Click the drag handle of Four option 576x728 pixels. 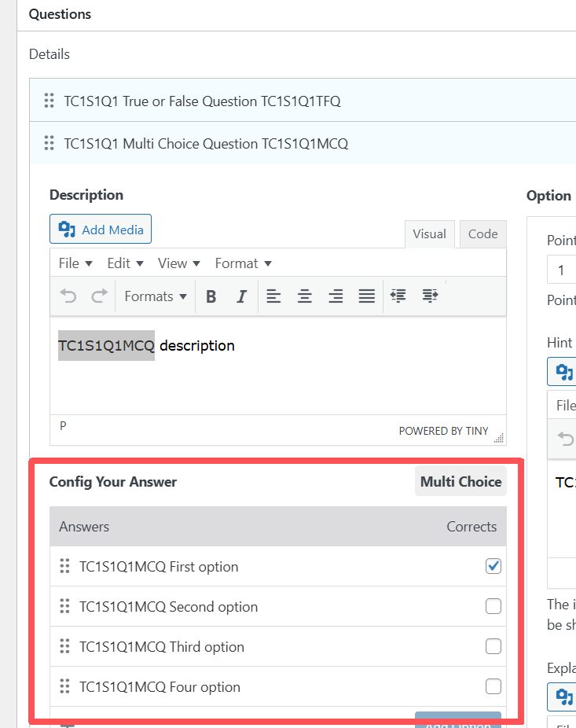coord(65,686)
